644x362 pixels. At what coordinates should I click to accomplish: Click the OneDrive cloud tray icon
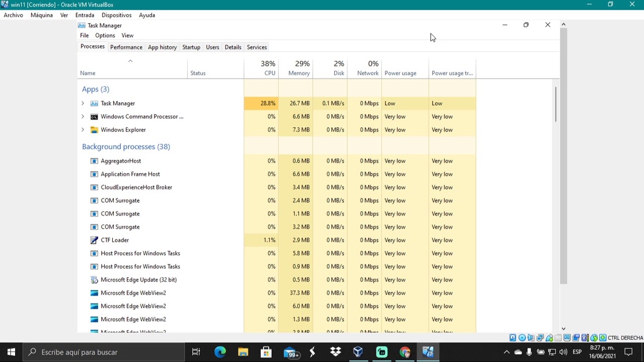pyautogui.click(x=518, y=352)
